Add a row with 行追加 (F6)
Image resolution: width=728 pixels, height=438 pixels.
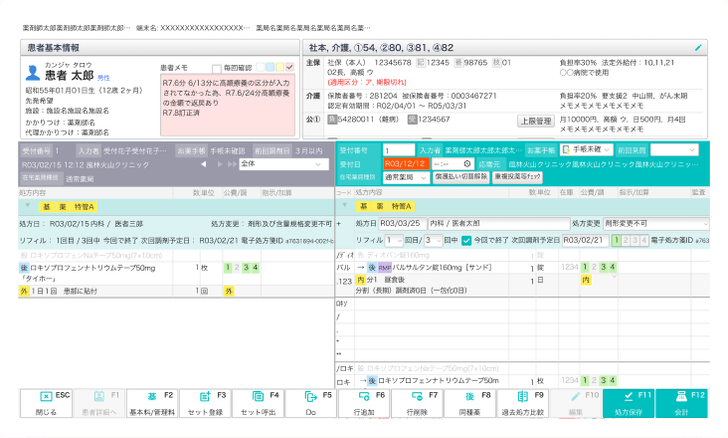click(x=364, y=403)
